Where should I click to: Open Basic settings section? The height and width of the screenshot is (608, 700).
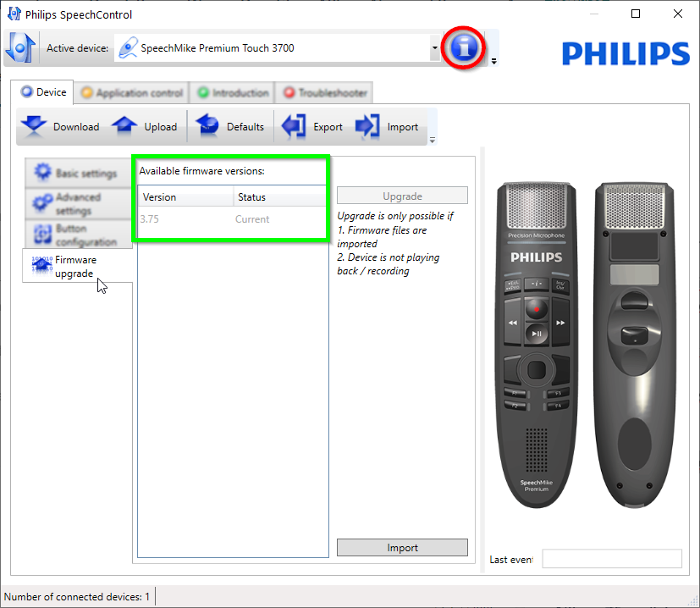[78, 173]
